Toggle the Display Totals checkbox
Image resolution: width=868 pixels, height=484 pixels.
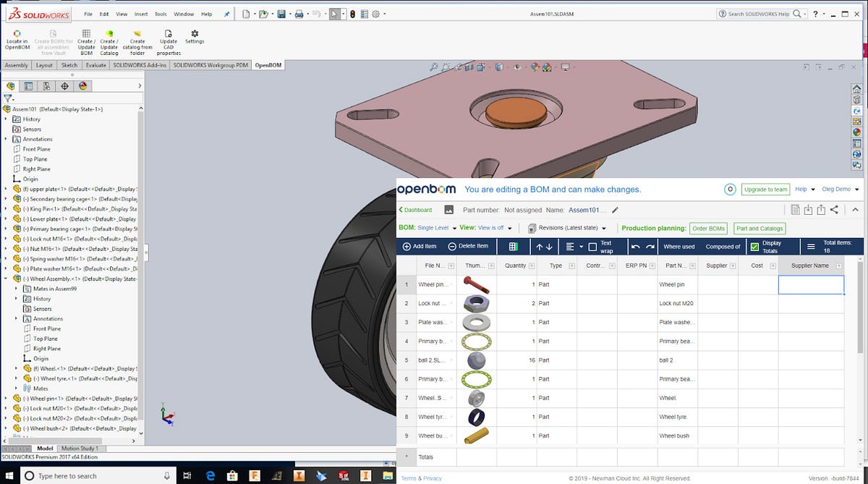click(x=754, y=247)
